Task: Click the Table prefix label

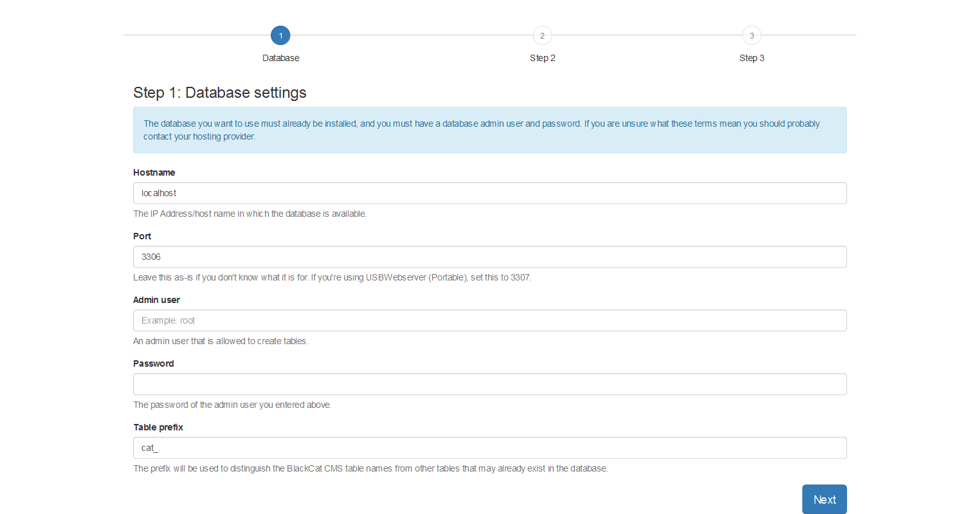Action: pos(158,427)
